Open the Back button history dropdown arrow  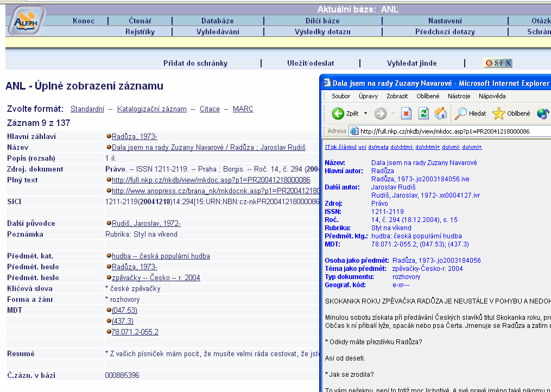click(x=365, y=113)
